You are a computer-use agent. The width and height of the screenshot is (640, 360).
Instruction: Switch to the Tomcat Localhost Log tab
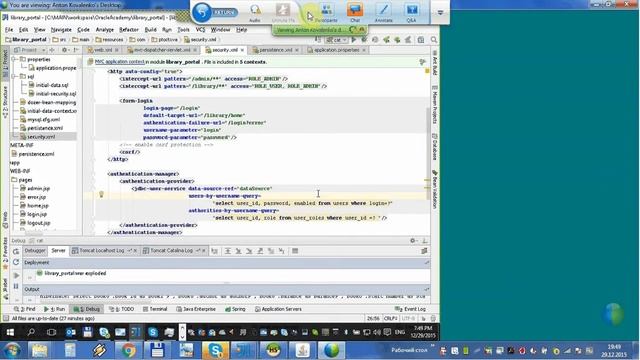click(x=102, y=251)
